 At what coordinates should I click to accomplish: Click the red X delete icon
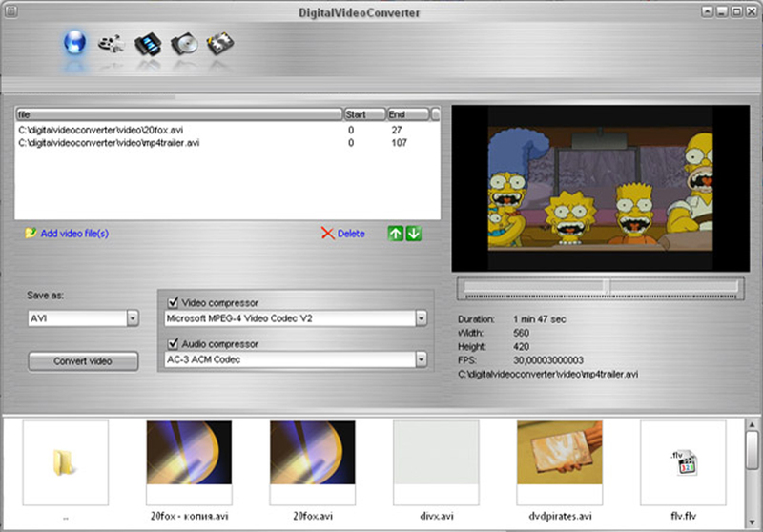tap(327, 234)
